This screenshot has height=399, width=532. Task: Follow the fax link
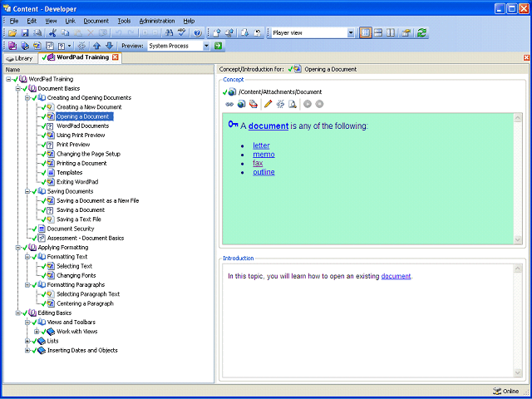coord(258,163)
